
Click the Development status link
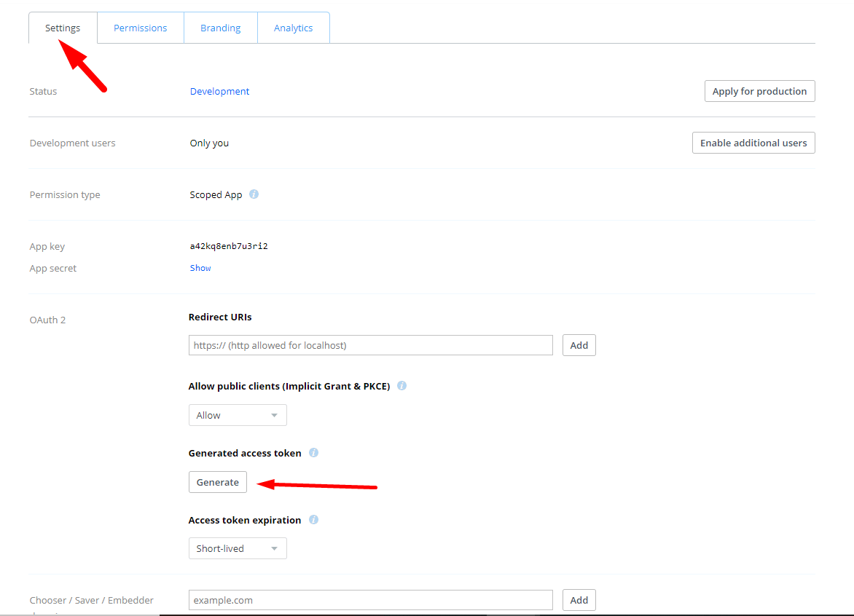click(x=219, y=90)
